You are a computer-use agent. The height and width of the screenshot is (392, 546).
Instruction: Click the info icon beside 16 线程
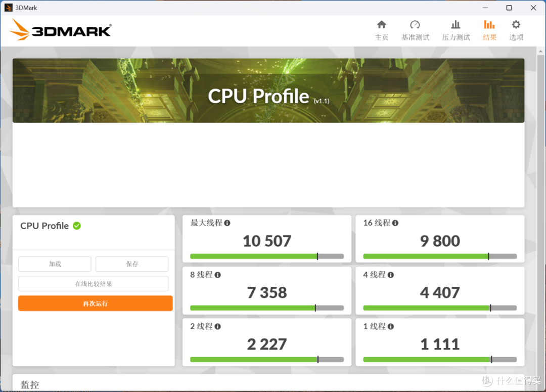click(395, 223)
